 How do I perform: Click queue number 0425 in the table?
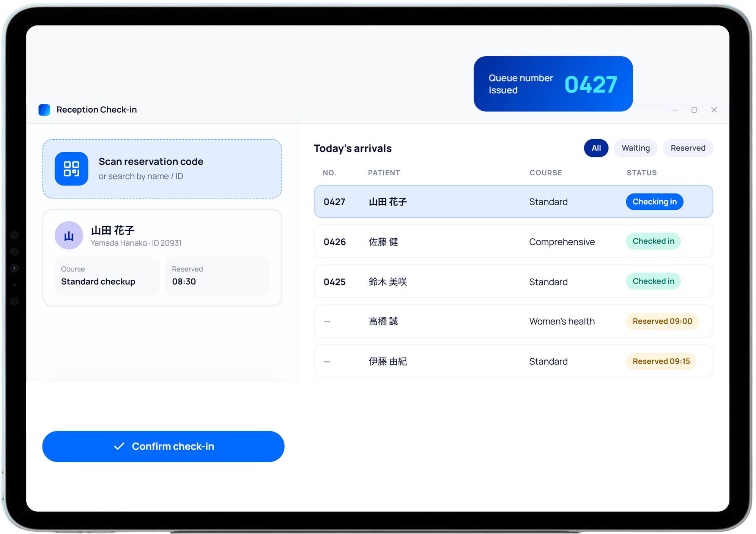pos(334,282)
